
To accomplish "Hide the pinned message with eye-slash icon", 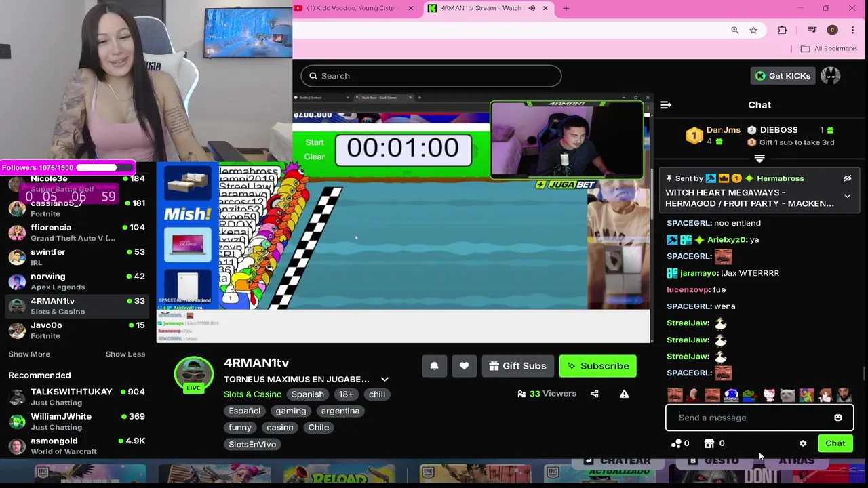I will tap(847, 178).
